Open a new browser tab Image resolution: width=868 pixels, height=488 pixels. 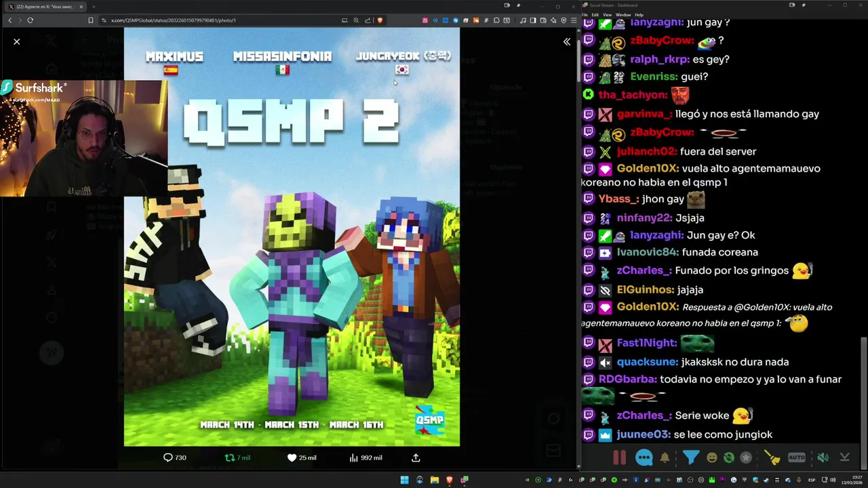[x=94, y=7]
